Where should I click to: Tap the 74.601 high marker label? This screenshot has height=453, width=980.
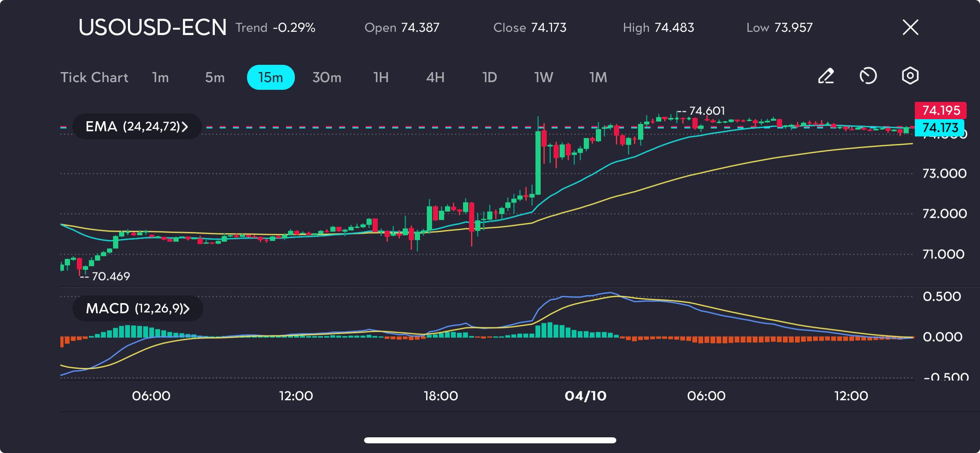coord(707,111)
